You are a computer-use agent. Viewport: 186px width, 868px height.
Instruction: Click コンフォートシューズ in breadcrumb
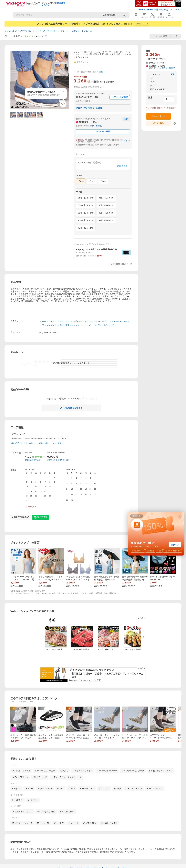coord(82,31)
